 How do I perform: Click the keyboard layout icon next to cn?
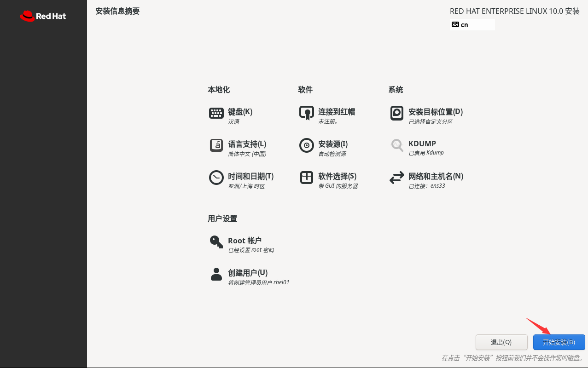click(455, 24)
